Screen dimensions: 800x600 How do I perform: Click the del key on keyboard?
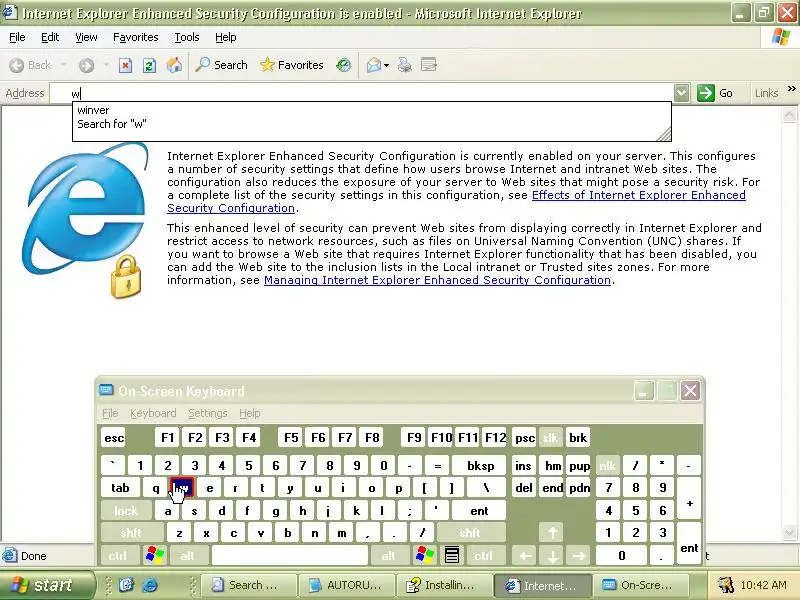coord(524,488)
